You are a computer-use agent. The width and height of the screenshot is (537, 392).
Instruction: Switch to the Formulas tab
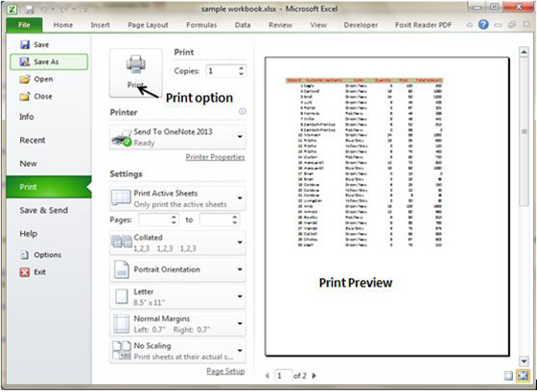click(201, 25)
